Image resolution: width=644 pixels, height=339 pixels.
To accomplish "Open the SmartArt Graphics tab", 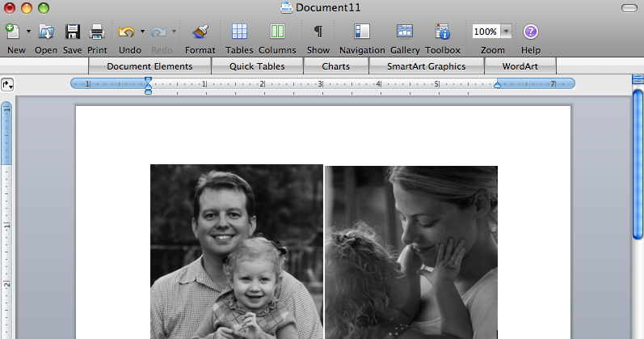I will pyautogui.click(x=427, y=66).
